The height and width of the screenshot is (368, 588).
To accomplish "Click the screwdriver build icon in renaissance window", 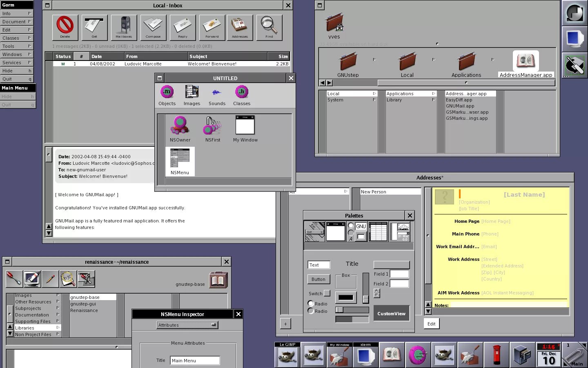I will tap(14, 279).
